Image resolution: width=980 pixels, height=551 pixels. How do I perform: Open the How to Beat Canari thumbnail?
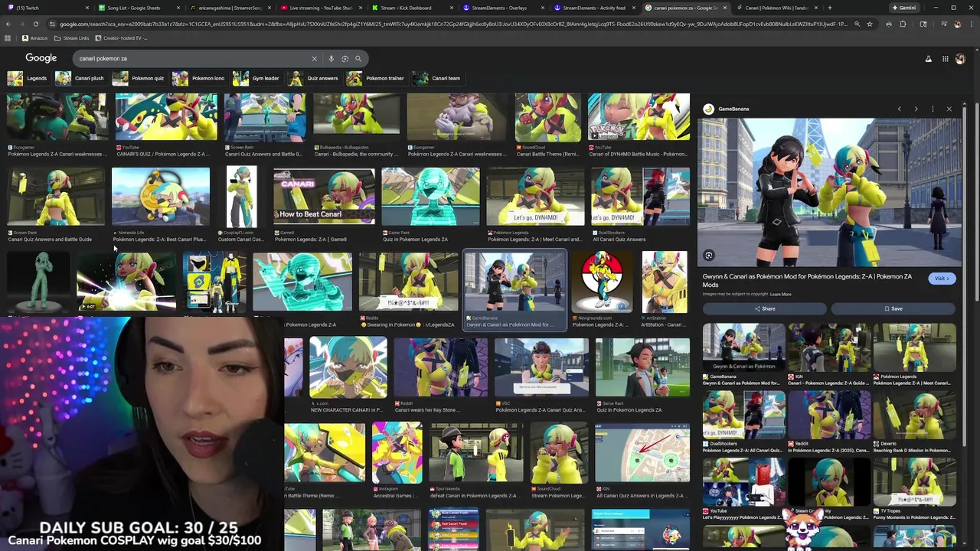point(324,197)
